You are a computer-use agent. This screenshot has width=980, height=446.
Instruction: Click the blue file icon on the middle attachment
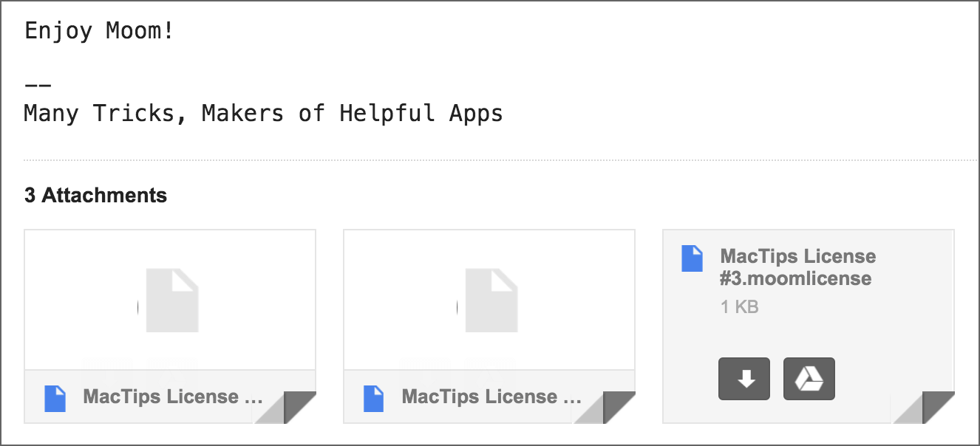[x=374, y=397]
